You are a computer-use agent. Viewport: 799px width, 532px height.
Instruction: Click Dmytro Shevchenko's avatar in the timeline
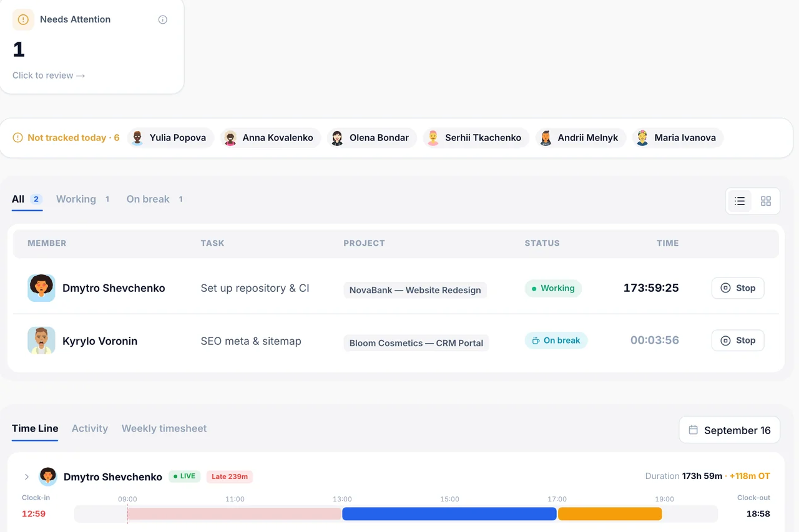tap(48, 476)
